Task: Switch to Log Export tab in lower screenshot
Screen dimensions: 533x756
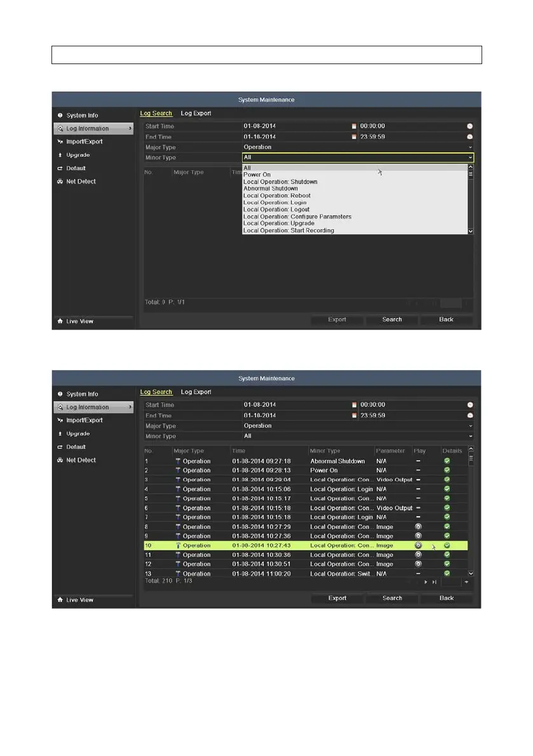Action: (196, 392)
